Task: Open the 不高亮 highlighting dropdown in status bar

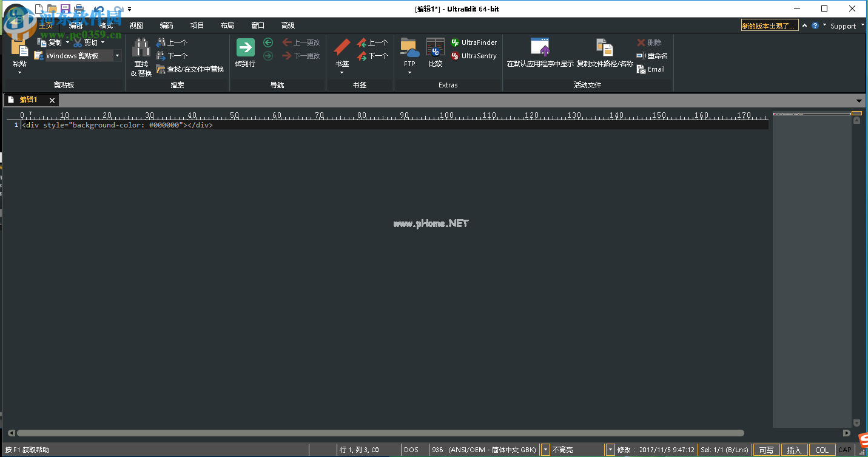Action: click(x=610, y=450)
